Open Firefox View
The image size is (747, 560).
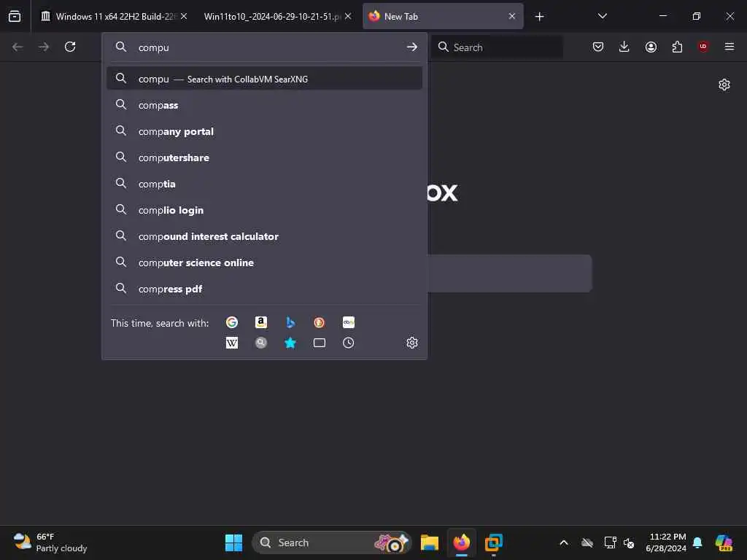[15, 16]
